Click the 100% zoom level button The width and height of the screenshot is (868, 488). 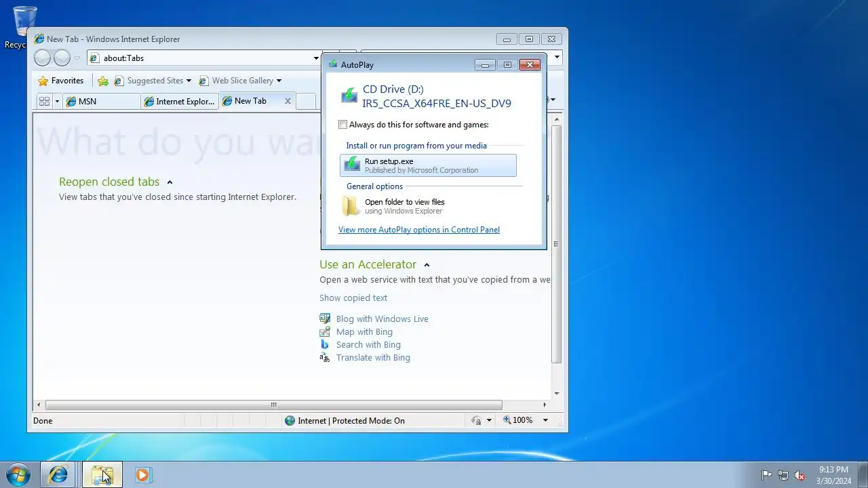click(x=518, y=421)
